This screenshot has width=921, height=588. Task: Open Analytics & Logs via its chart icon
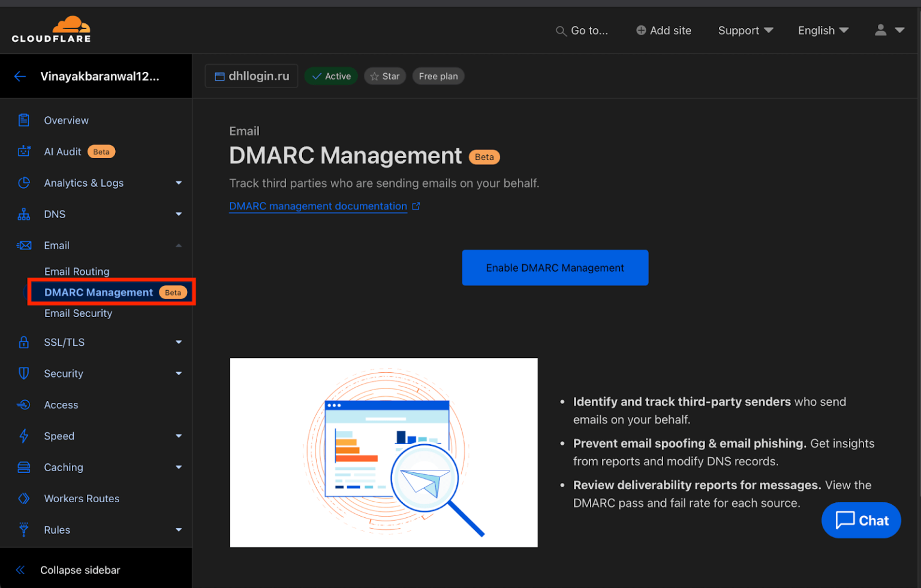23,183
